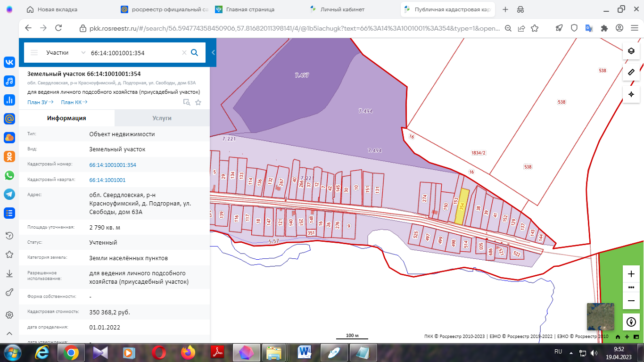
Task: Open the map layers control
Action: (631, 51)
